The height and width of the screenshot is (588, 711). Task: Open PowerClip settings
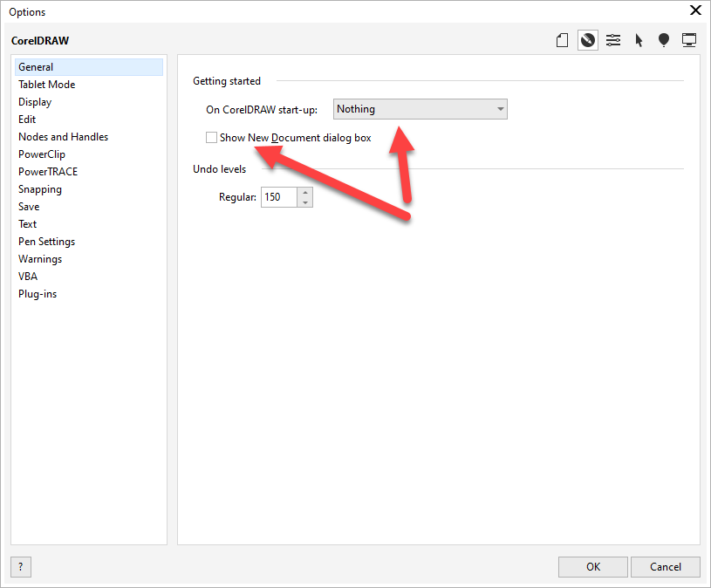pos(89,154)
